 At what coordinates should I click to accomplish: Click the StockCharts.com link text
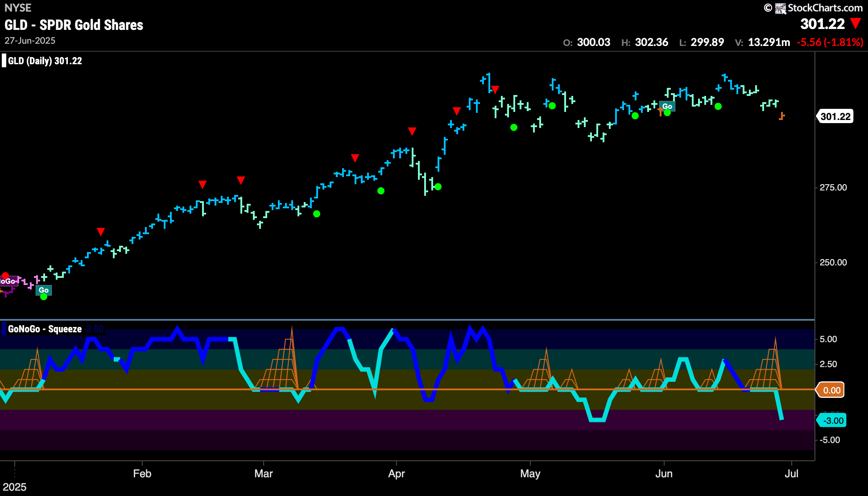click(825, 8)
